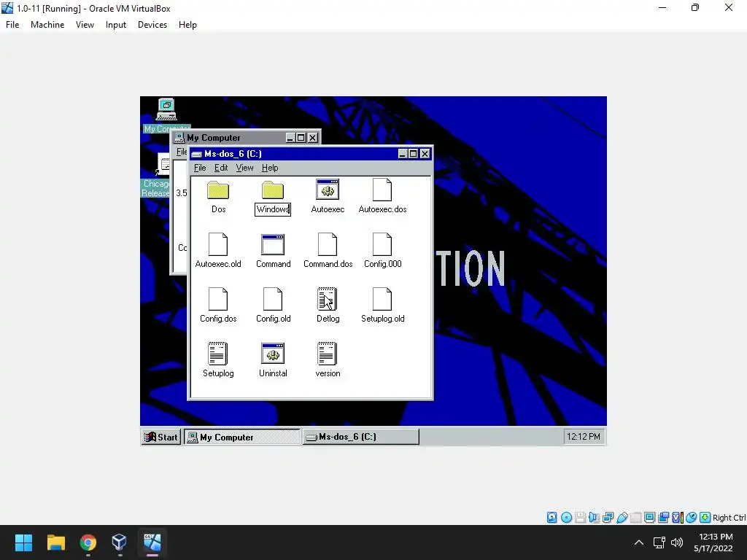Click the Start button in guest taskbar
747x560 pixels.
[161, 437]
